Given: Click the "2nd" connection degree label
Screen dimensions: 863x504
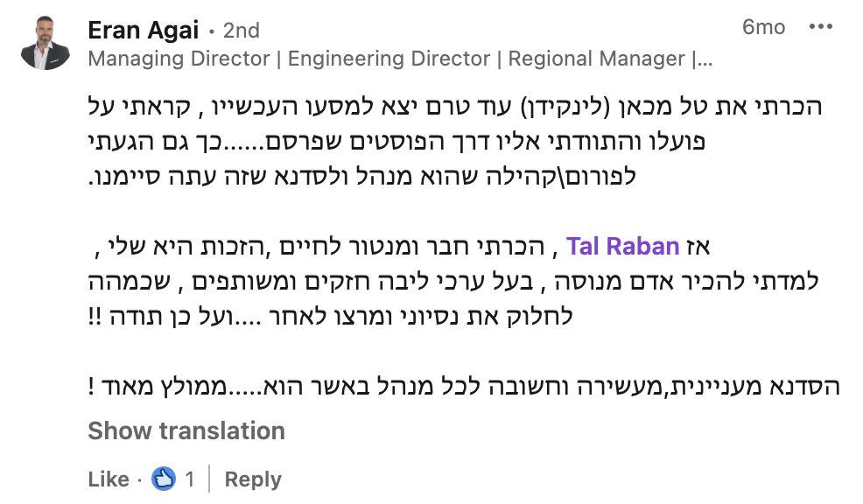Looking at the screenshot, I should point(242,31).
